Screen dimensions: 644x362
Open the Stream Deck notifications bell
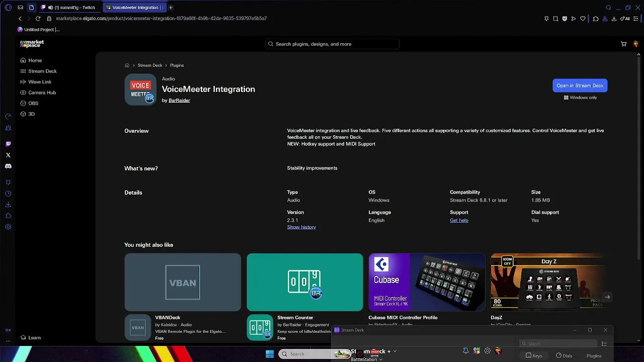tap(465, 351)
